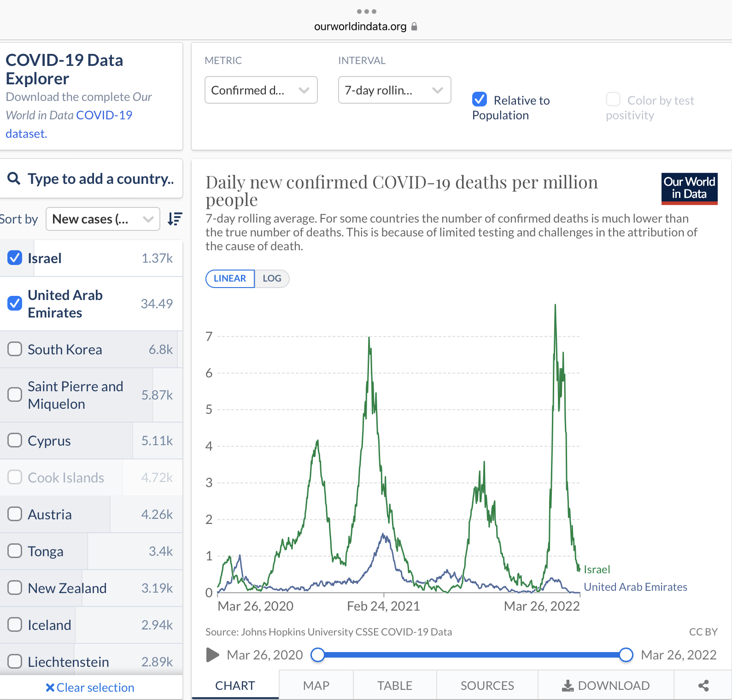Click the three-dot menu at top

click(366, 12)
